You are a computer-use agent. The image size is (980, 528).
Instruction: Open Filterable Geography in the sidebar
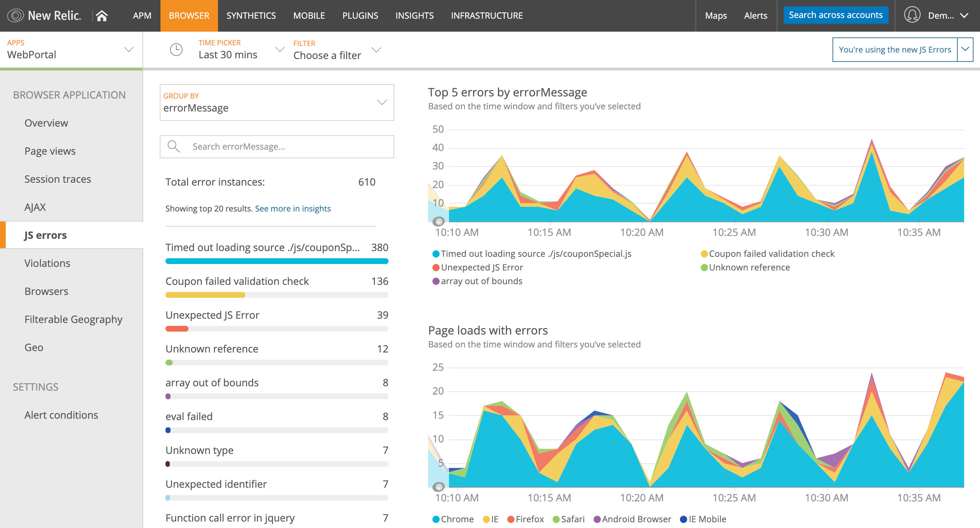pyautogui.click(x=73, y=319)
